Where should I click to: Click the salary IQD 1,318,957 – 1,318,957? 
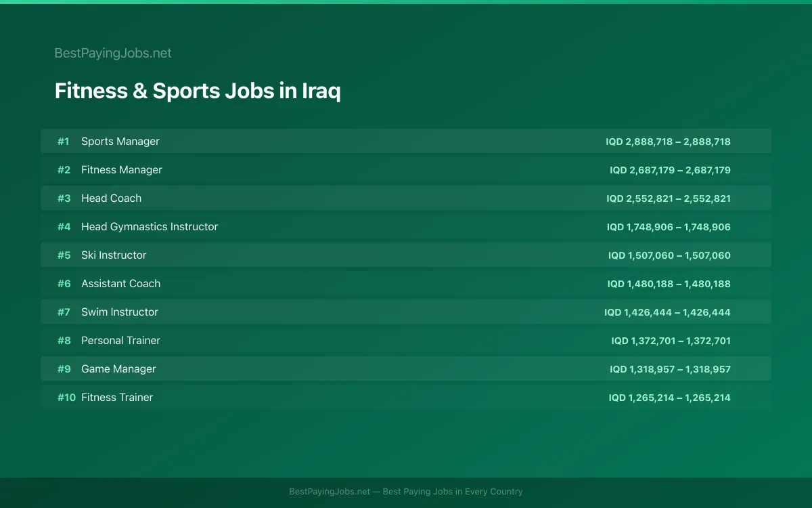click(670, 369)
